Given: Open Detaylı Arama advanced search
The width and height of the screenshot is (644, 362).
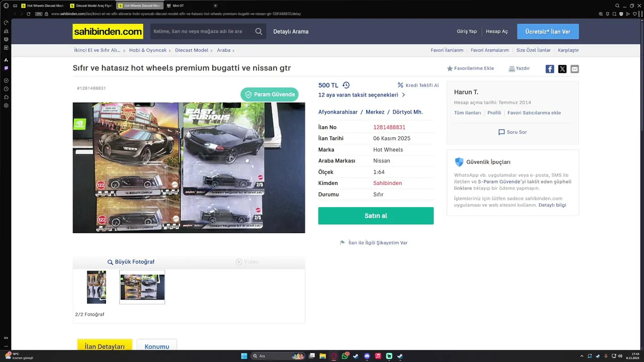Looking at the screenshot, I should coord(291,32).
